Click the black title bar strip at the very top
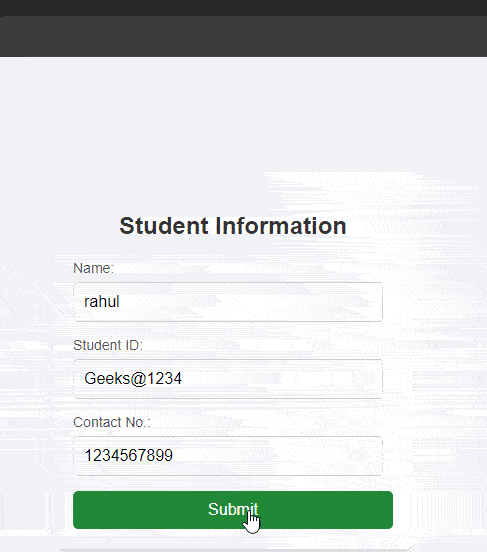The image size is (487, 552). point(243,8)
